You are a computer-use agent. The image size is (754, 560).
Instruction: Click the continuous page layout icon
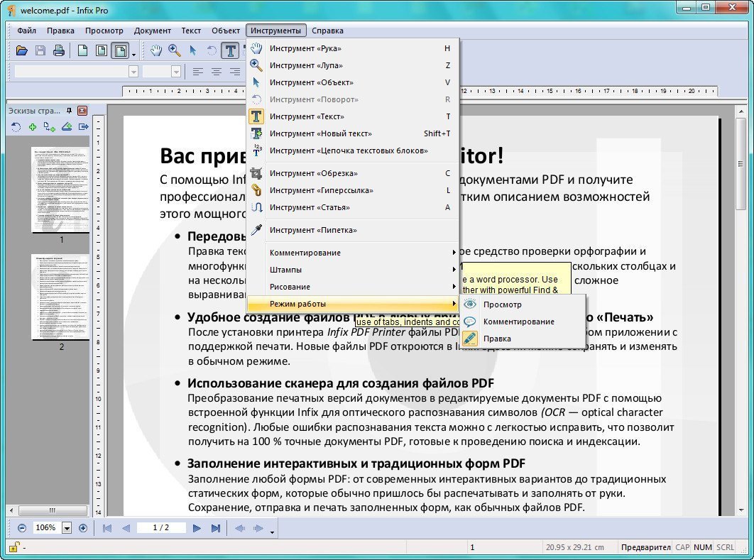pos(120,50)
